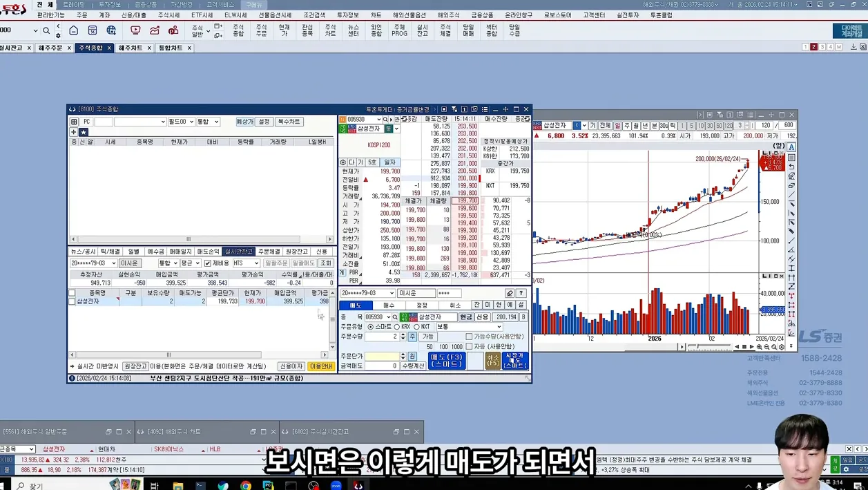Click 시장가매도 스마트 button
868x490 pixels.
[515, 361]
